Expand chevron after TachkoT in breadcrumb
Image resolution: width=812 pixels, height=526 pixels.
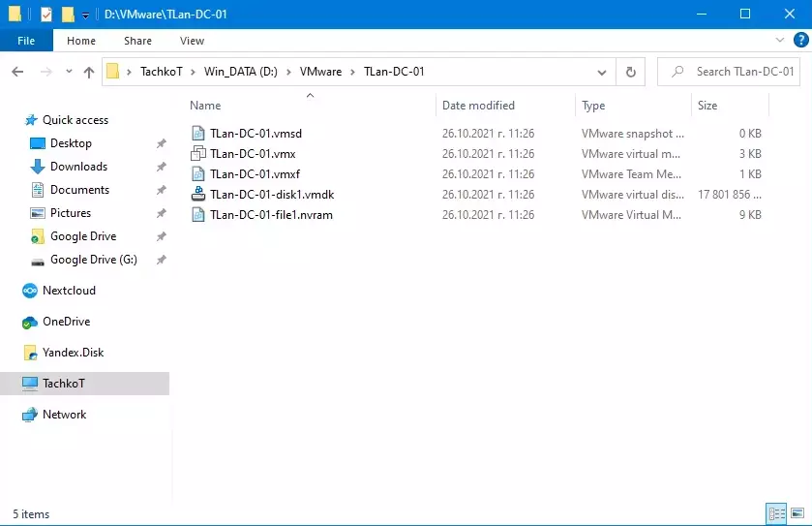coord(193,72)
